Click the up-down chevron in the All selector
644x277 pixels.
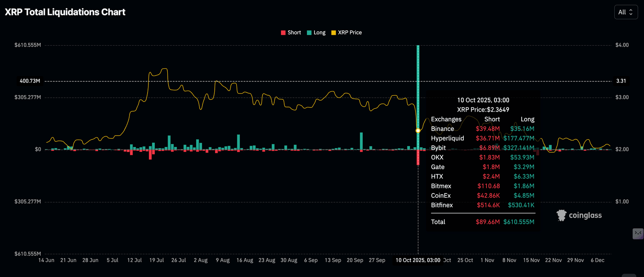(x=631, y=12)
